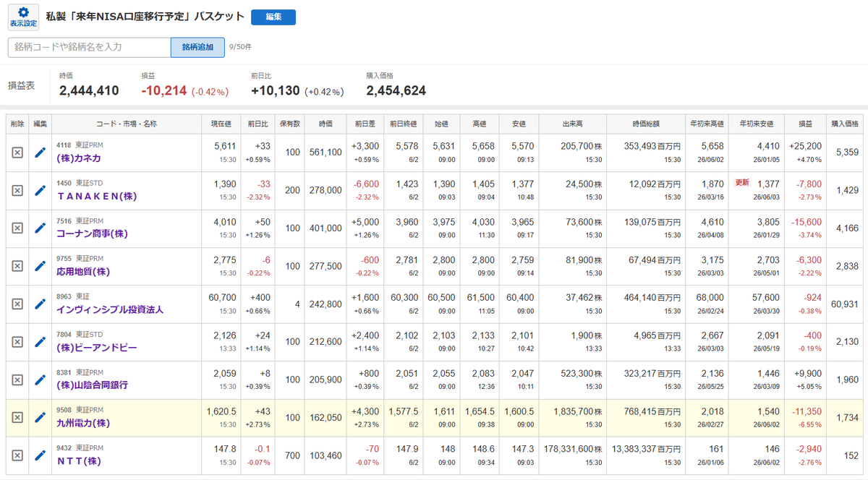The width and height of the screenshot is (868, 480).
Task: Delete the 九州電力 row
Action: pyautogui.click(x=18, y=417)
